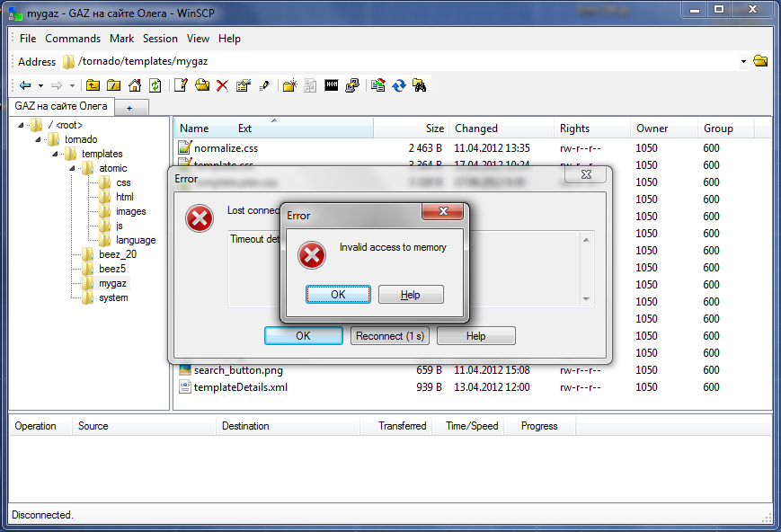Viewport: 781px width, 532px height.
Task: Click the blue Back arrow icon
Action: click(x=25, y=85)
